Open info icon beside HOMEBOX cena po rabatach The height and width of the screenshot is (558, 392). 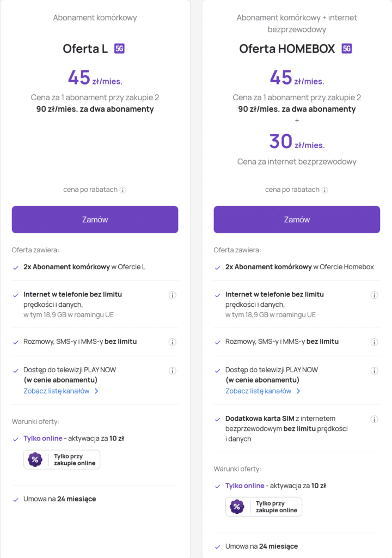325,190
